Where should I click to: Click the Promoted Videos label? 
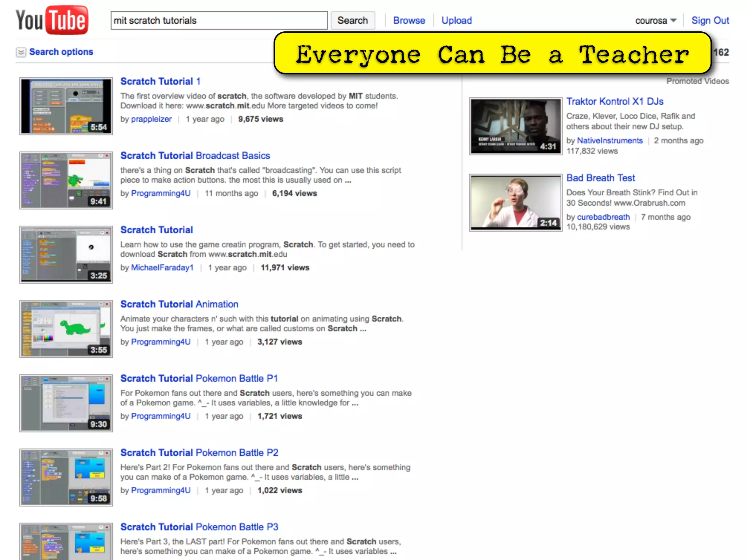pyautogui.click(x=697, y=81)
